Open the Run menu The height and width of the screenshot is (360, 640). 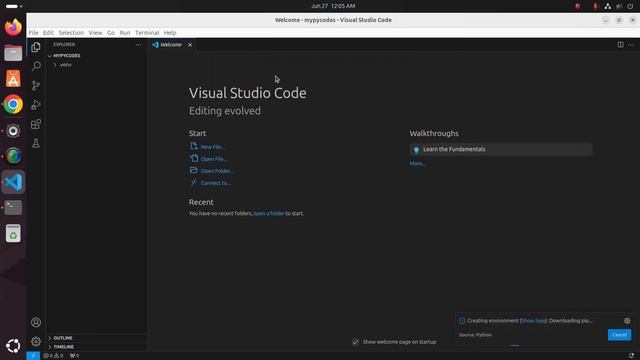pos(125,33)
